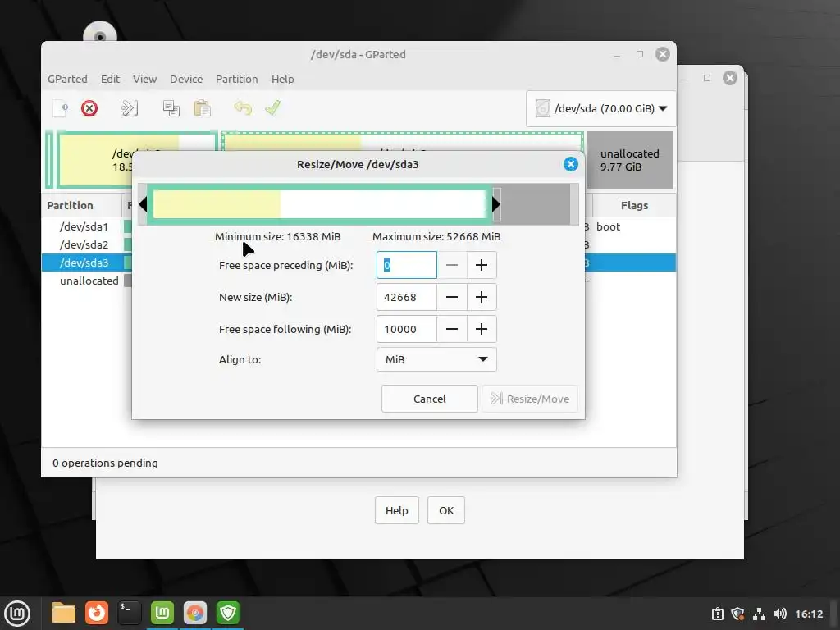Decrease Free space following value
Viewport: 840px width, 630px height.
tap(452, 329)
